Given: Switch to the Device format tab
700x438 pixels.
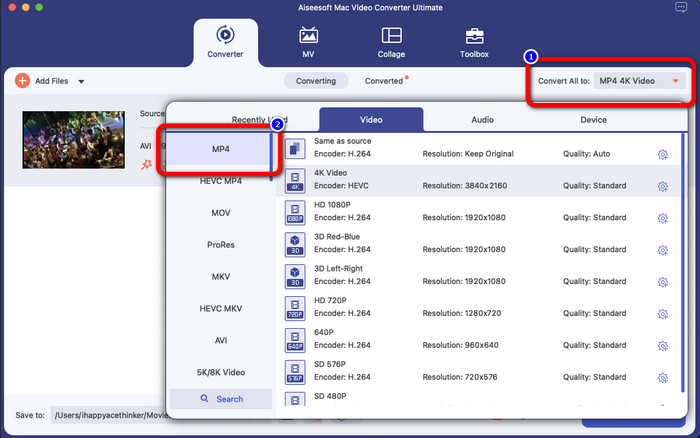Looking at the screenshot, I should [593, 120].
